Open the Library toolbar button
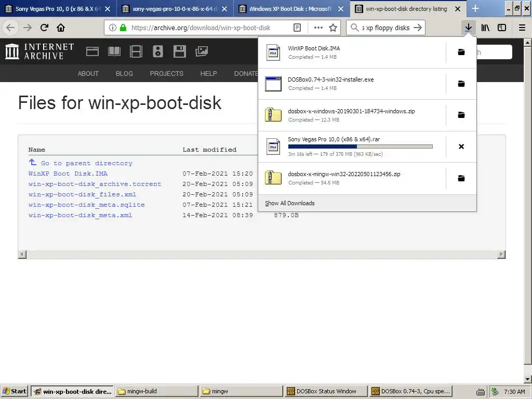 pos(485,28)
